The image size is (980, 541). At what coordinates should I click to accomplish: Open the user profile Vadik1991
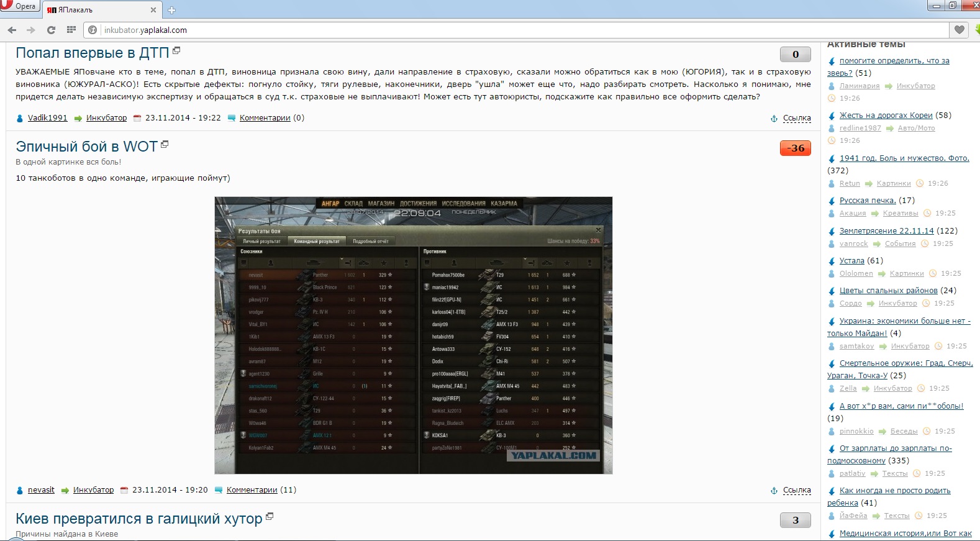coord(47,118)
